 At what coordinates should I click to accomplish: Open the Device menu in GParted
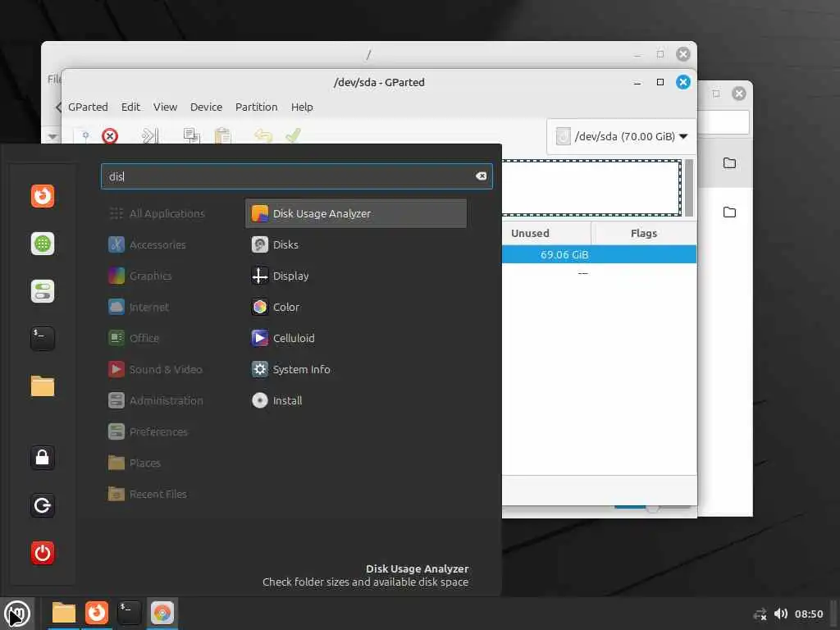pyautogui.click(x=206, y=107)
